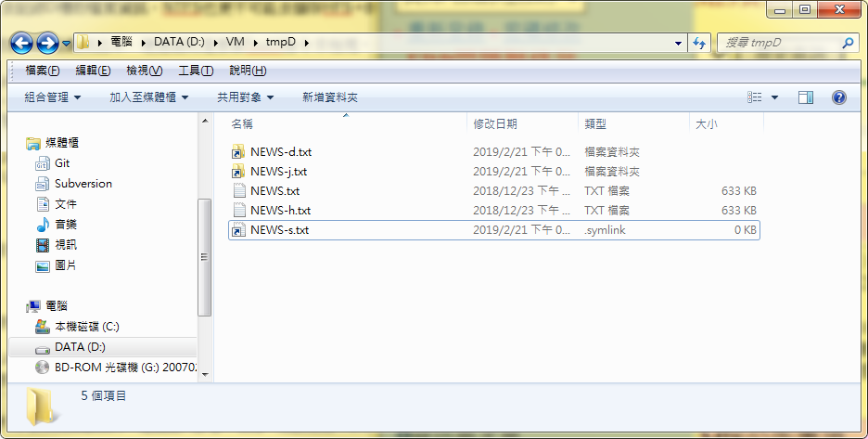This screenshot has height=439, width=868.
Task: Click the change view icon
Action: point(754,97)
